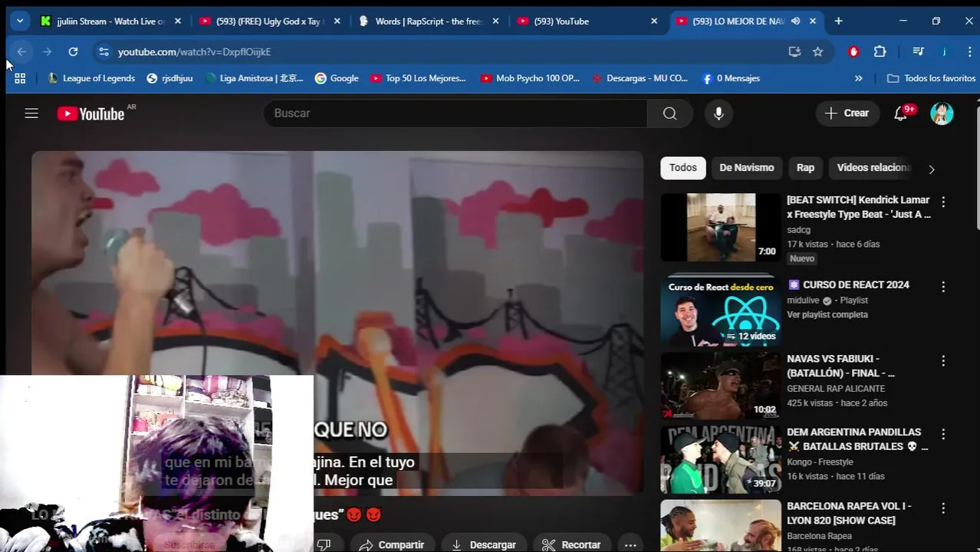Open the Descargas - MU CO bookmark
The height and width of the screenshot is (552, 980).
pyautogui.click(x=640, y=78)
